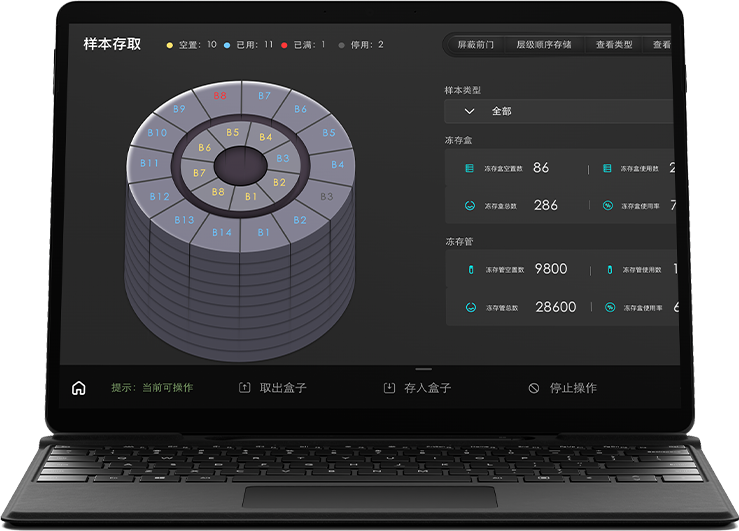Click the 冻存盒空置数 box icon
This screenshot has height=531, width=739.
click(470, 169)
